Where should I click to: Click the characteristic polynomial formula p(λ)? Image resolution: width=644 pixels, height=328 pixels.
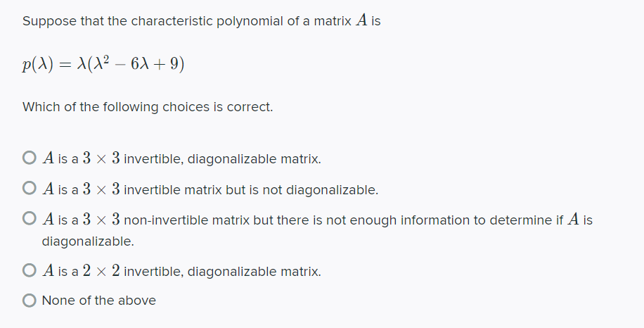point(103,64)
